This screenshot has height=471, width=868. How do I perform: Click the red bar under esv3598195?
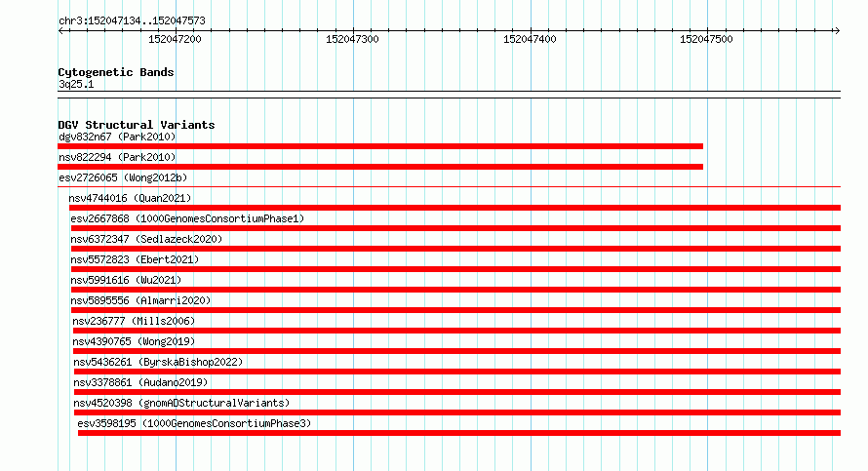point(459,433)
